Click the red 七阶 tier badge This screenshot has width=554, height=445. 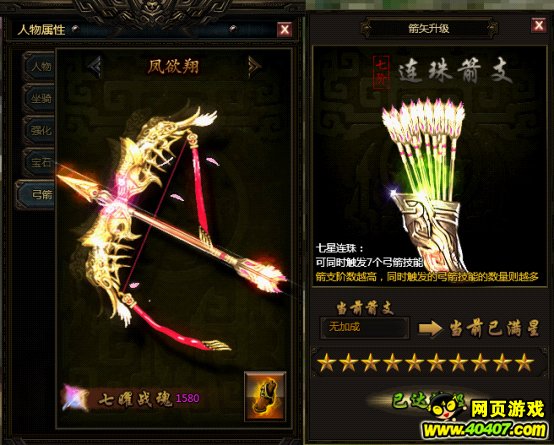[382, 72]
